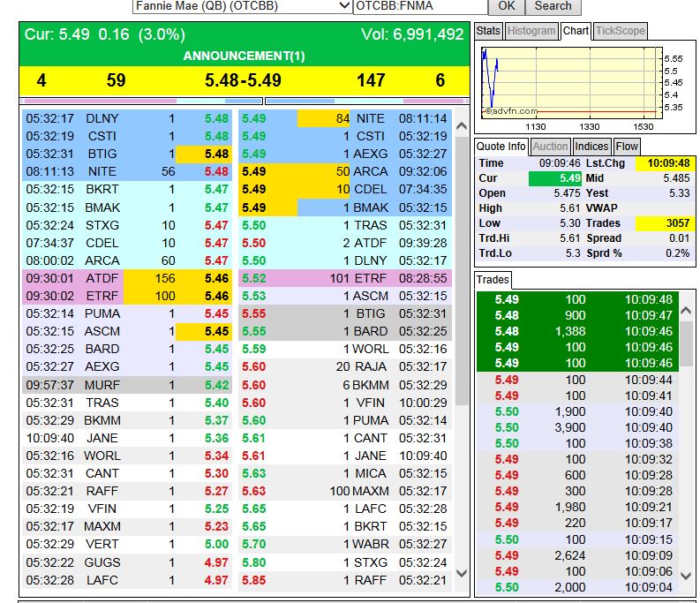Select the NITE bid of 56 at 5.48
Screen dimensions: 700x603
127,171
